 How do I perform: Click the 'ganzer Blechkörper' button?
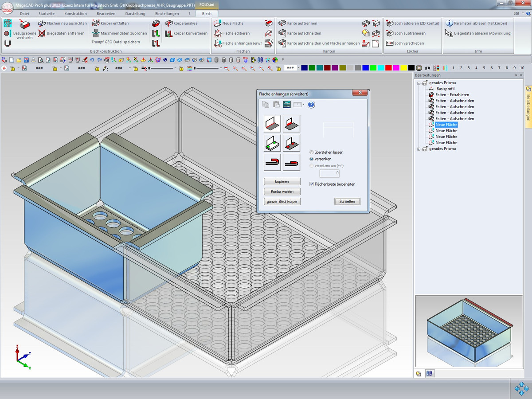[282, 201]
